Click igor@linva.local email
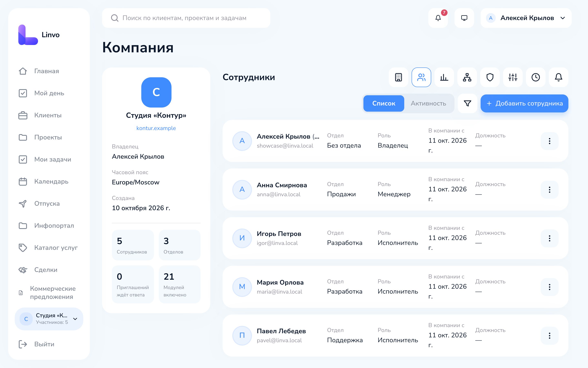588x368 pixels. pyautogui.click(x=277, y=243)
